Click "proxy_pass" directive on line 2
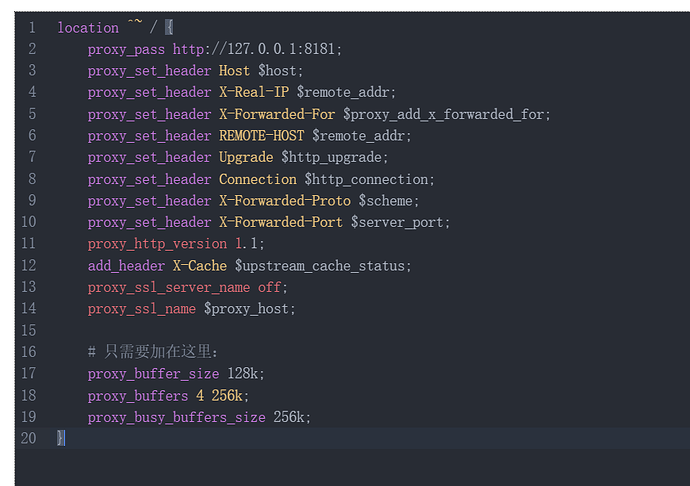This screenshot has width=690, height=486. 126,49
